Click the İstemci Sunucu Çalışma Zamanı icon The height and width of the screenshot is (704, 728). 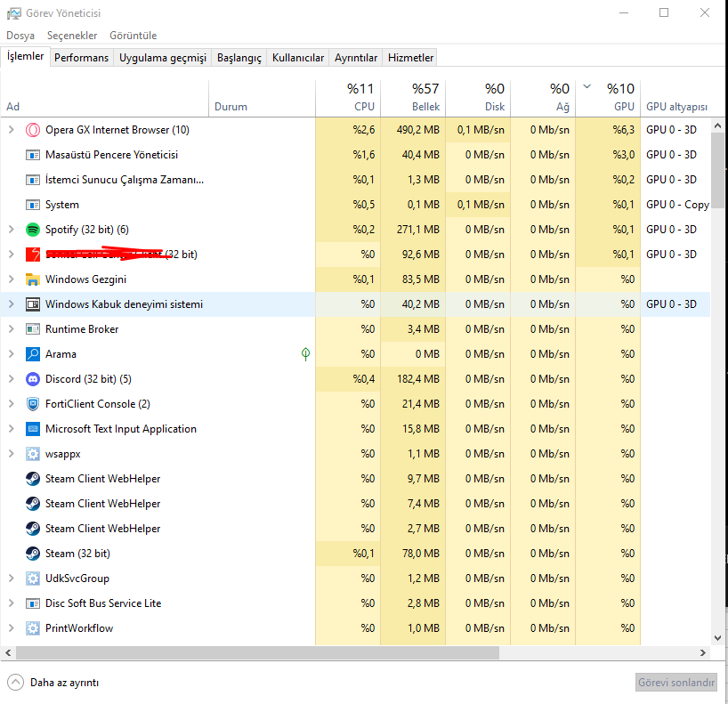(33, 180)
